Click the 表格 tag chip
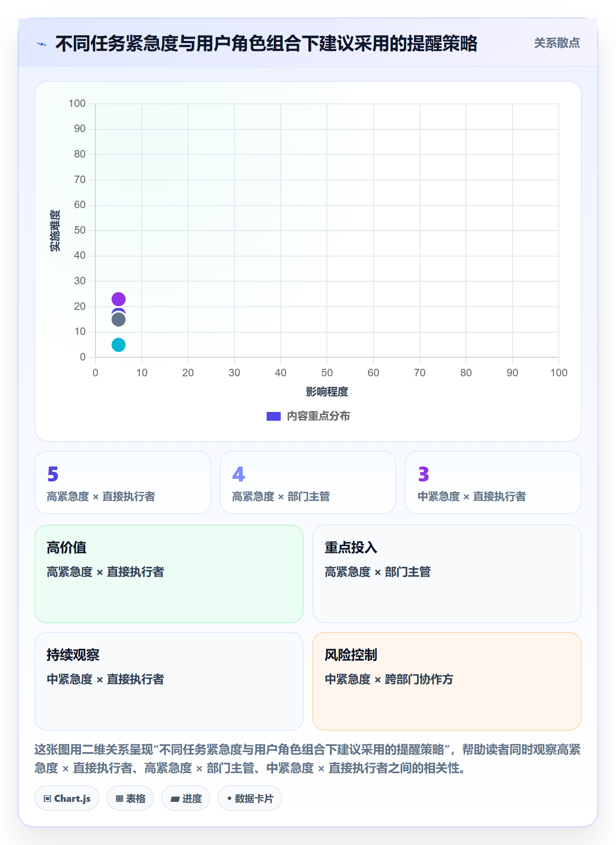This screenshot has width=616, height=845. tap(130, 798)
